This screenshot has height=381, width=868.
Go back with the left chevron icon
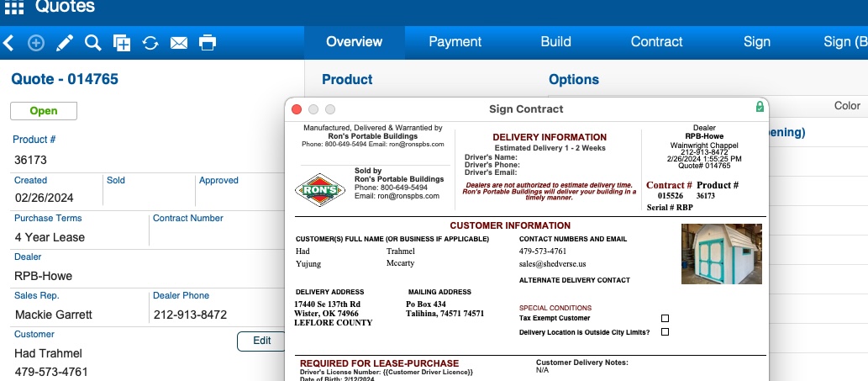8,43
